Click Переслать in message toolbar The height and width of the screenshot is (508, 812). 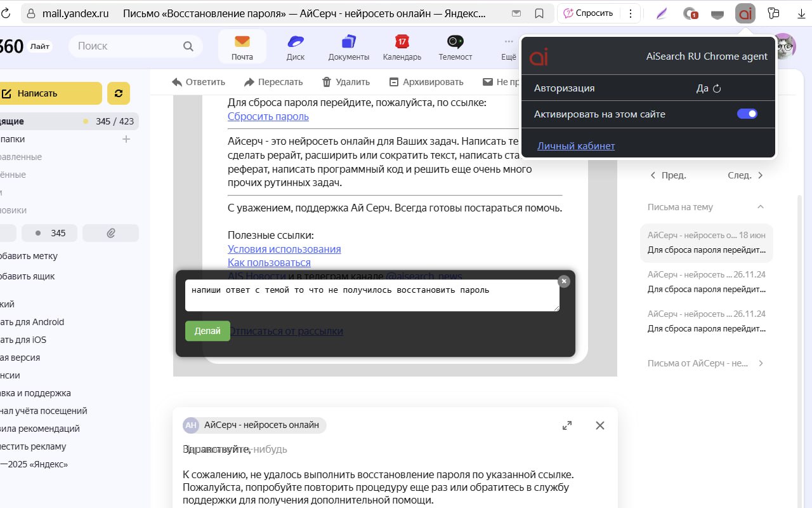(273, 82)
